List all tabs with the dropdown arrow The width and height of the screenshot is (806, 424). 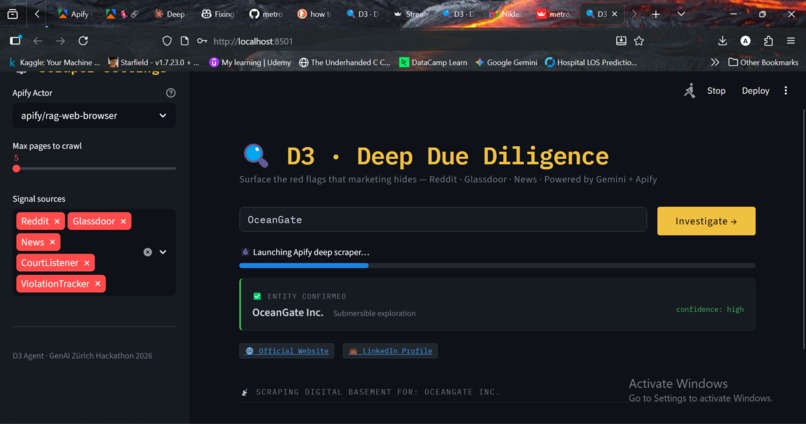tap(681, 14)
